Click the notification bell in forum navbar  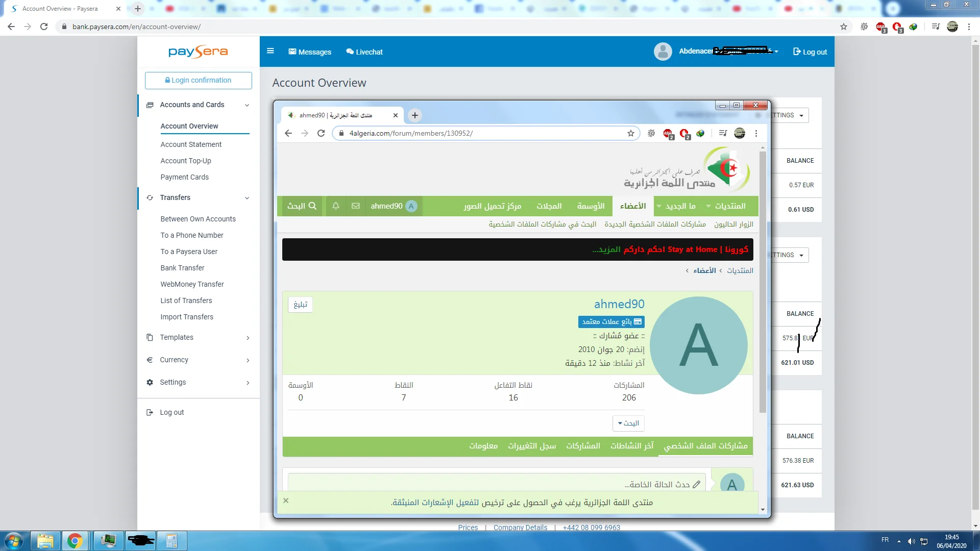pyautogui.click(x=336, y=206)
